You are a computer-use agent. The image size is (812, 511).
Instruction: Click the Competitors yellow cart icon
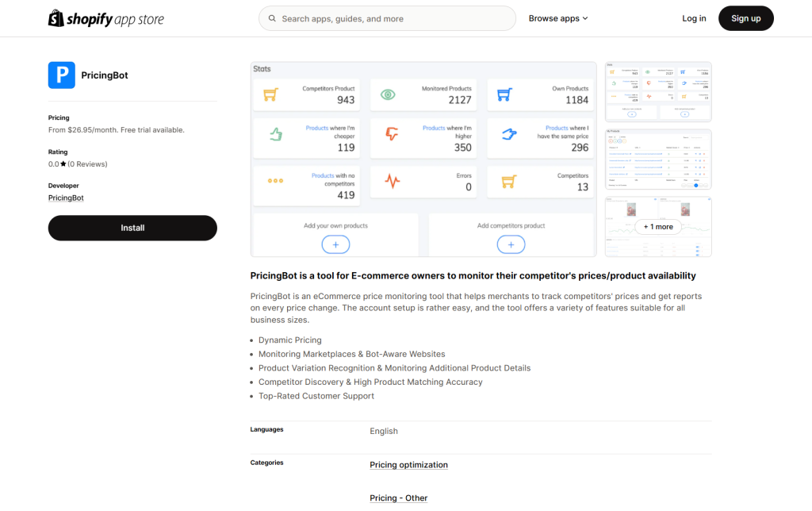point(509,182)
